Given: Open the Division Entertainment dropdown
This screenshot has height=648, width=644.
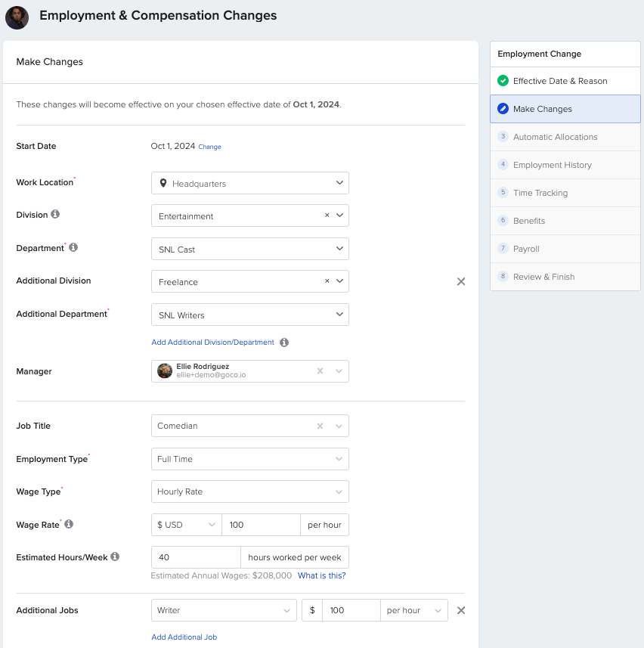Looking at the screenshot, I should tap(250, 215).
